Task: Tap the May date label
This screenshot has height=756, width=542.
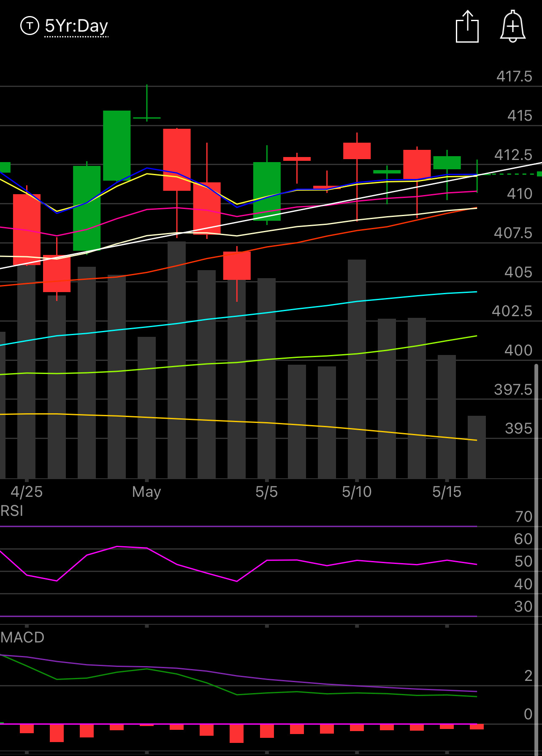Action: tap(146, 492)
